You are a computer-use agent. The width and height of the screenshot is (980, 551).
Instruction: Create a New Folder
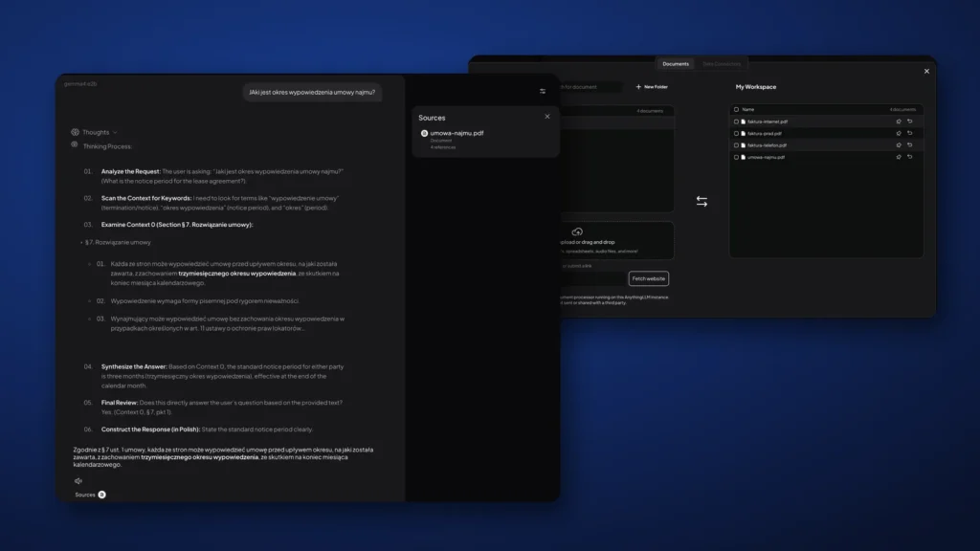point(652,87)
